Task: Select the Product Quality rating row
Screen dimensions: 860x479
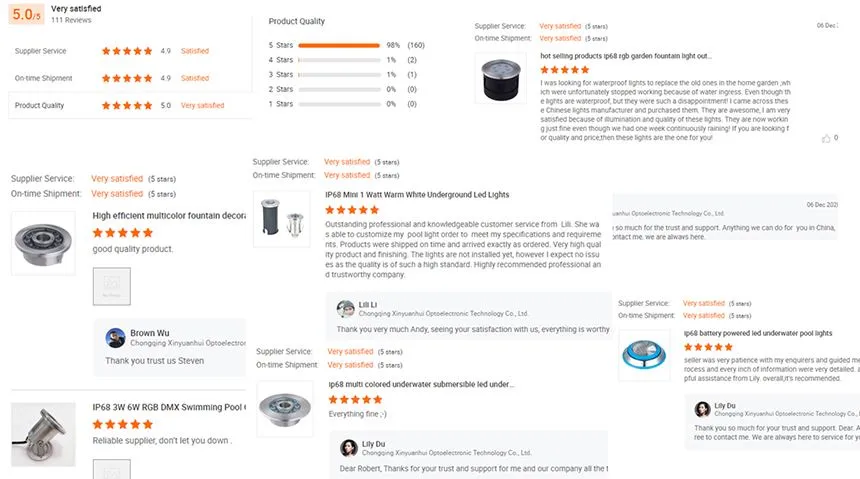Action: coord(128,105)
